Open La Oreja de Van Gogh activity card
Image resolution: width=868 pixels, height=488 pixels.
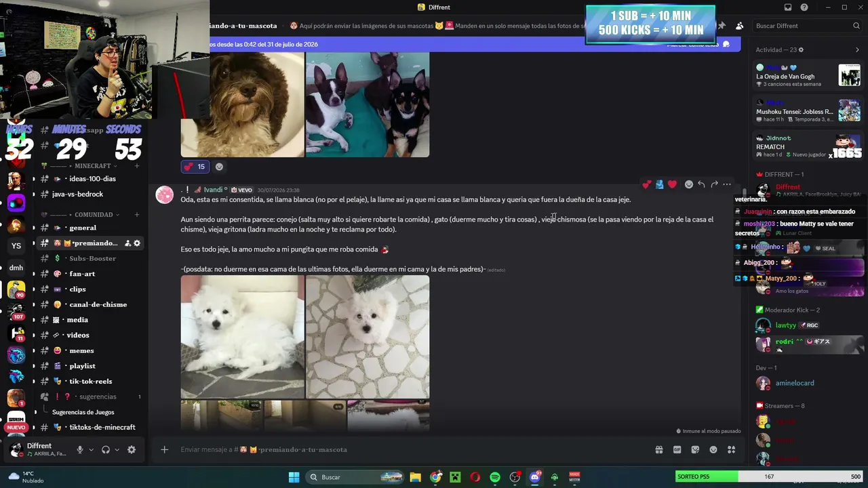pos(808,75)
